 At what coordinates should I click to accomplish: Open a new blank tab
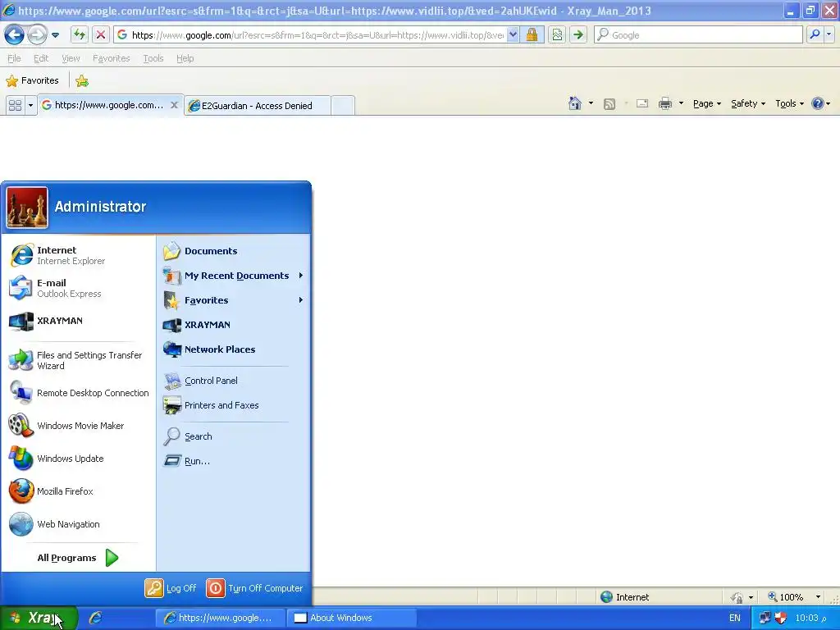coord(343,105)
